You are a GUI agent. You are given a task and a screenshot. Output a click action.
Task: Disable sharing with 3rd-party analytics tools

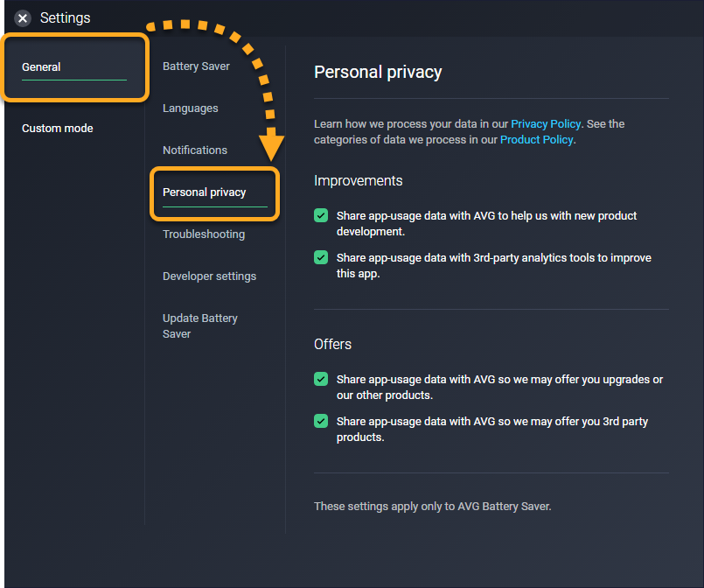pos(322,258)
